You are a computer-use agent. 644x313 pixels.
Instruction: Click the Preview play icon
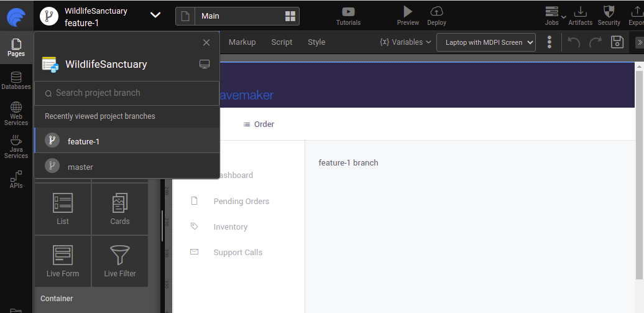pos(408,11)
